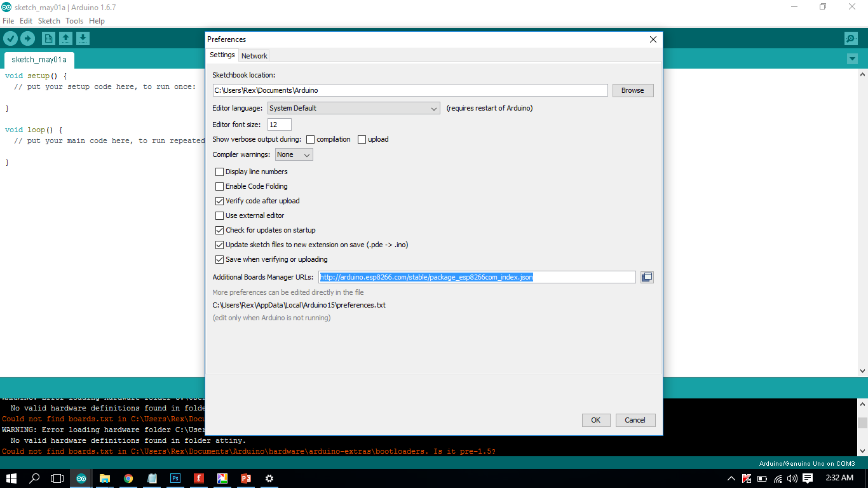The height and width of the screenshot is (488, 868).
Task: Enable verbose output during upload
Action: point(362,139)
